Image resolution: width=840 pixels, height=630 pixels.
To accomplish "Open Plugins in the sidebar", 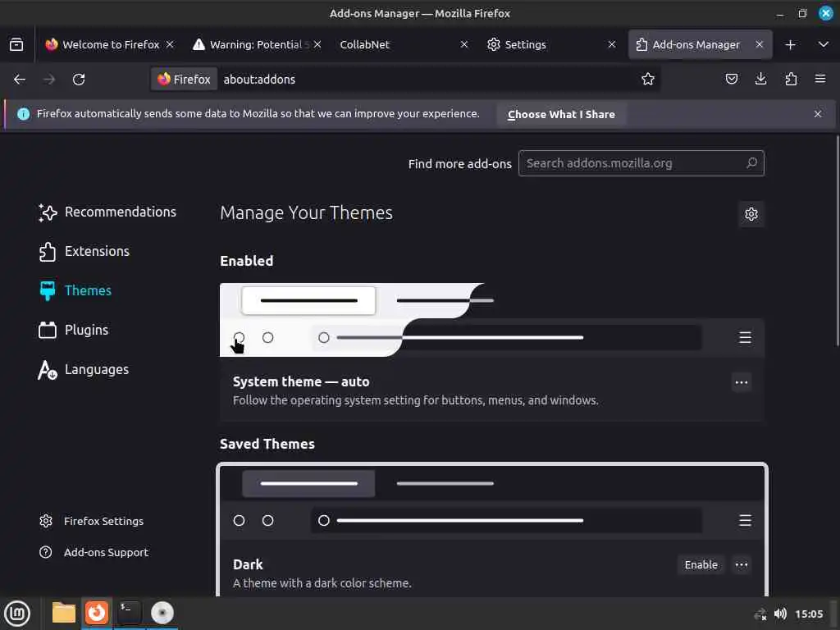I will pyautogui.click(x=73, y=330).
